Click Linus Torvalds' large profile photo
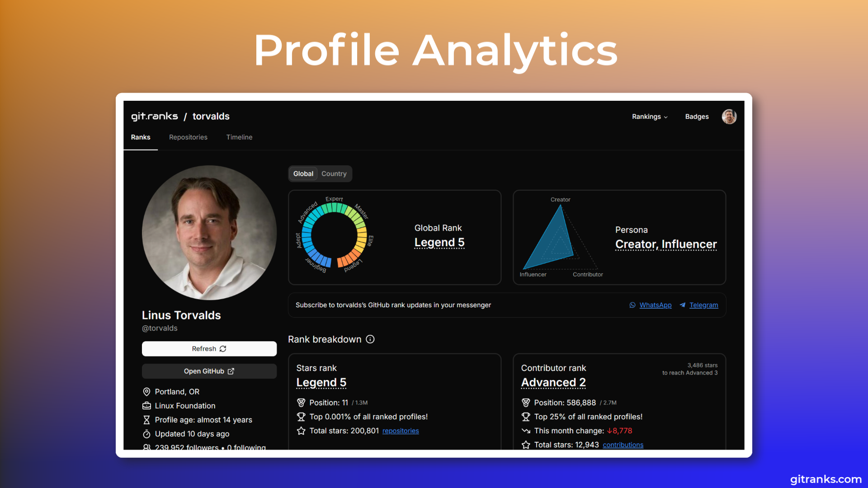Screen dimensions: 868x488 [x=209, y=233]
